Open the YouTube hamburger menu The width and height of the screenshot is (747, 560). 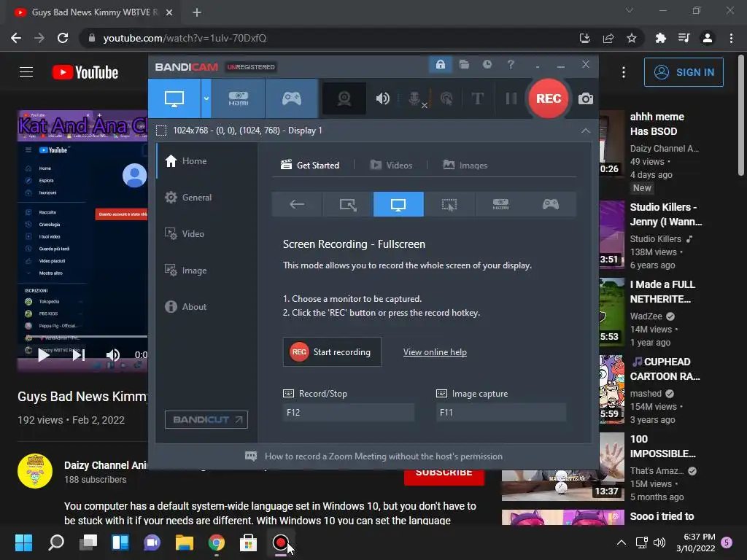(26, 72)
